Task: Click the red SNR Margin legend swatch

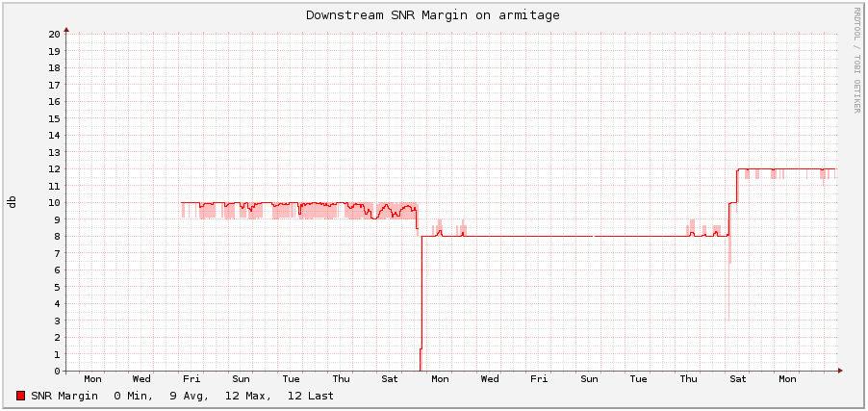Action: tap(21, 396)
